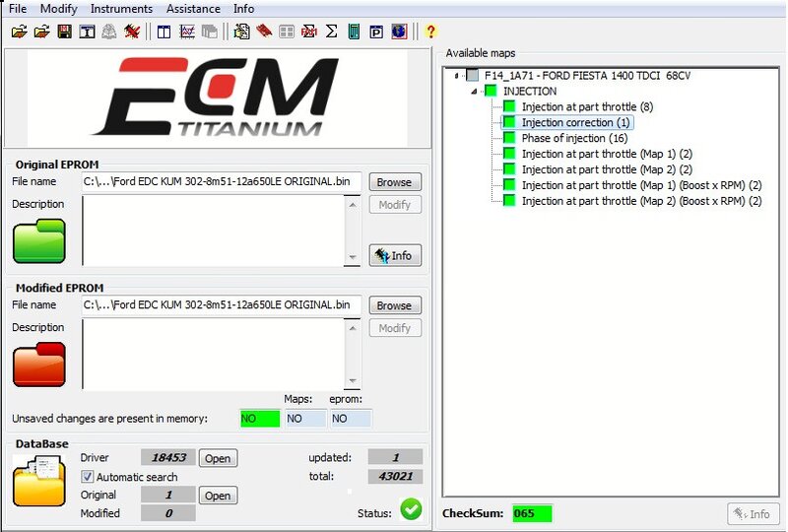This screenshot has width=788, height=532.
Task: Click the total value '43021'
Action: 396,476
